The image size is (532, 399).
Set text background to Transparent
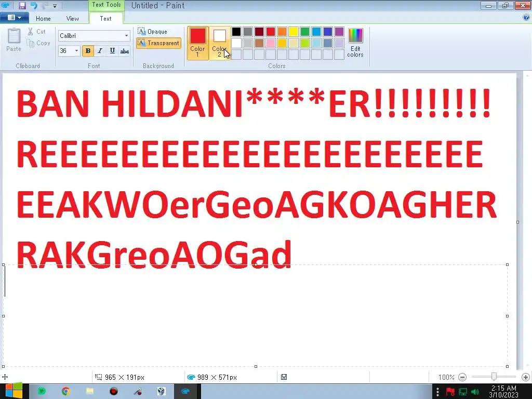pos(158,43)
